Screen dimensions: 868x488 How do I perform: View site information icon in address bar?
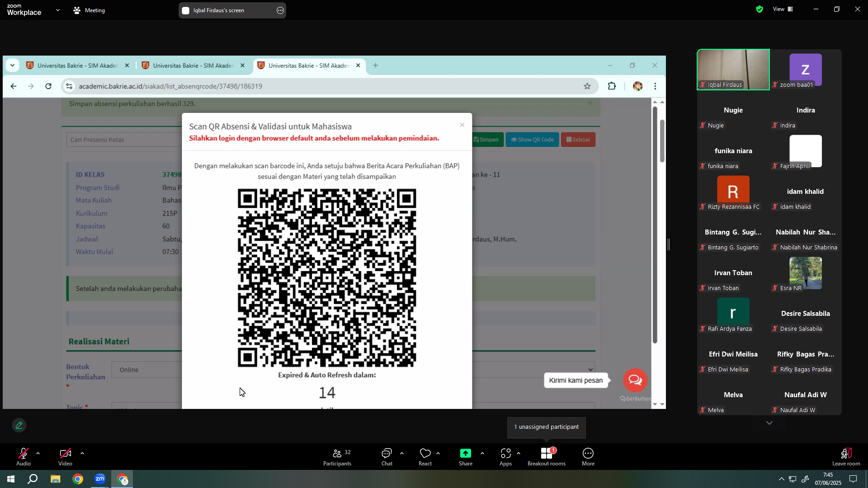coord(69,86)
